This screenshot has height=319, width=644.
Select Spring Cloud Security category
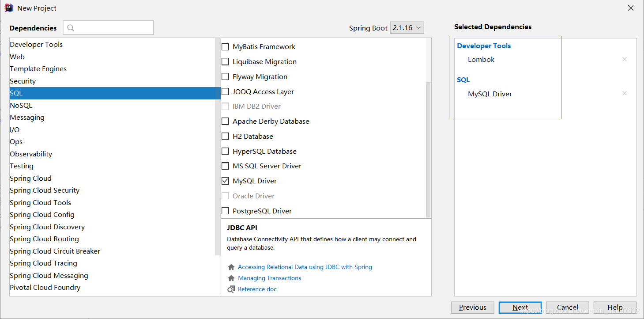(x=112, y=190)
